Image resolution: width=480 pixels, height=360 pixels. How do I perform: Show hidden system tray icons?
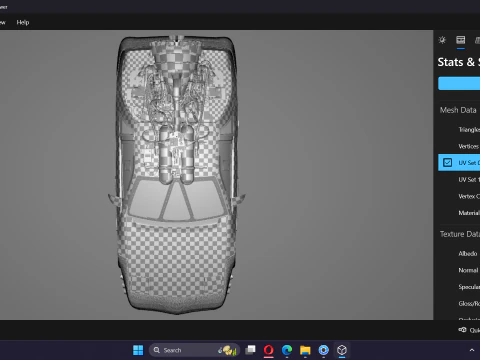[472, 350]
